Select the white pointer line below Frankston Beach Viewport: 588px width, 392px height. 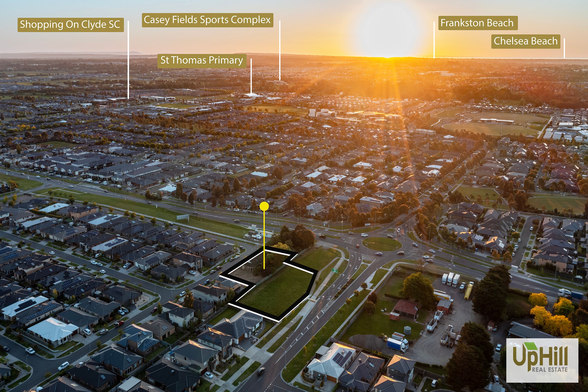[434, 40]
